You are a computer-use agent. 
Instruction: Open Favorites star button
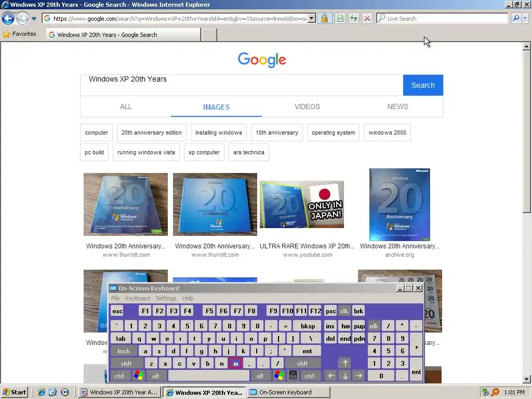pos(20,34)
